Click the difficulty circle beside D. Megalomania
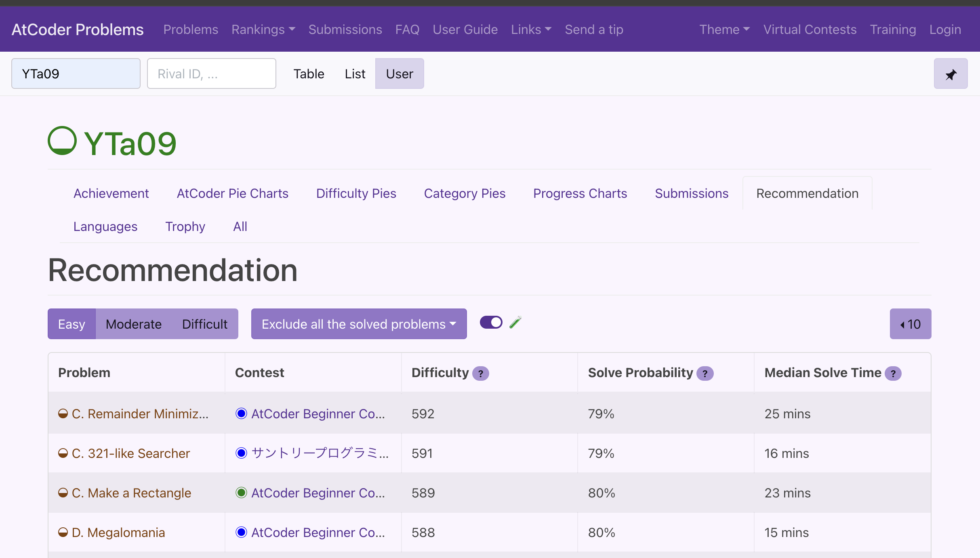980x558 pixels. pyautogui.click(x=63, y=532)
